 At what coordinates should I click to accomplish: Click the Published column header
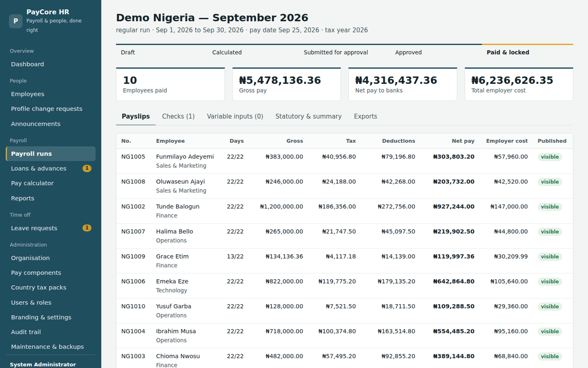pos(552,141)
